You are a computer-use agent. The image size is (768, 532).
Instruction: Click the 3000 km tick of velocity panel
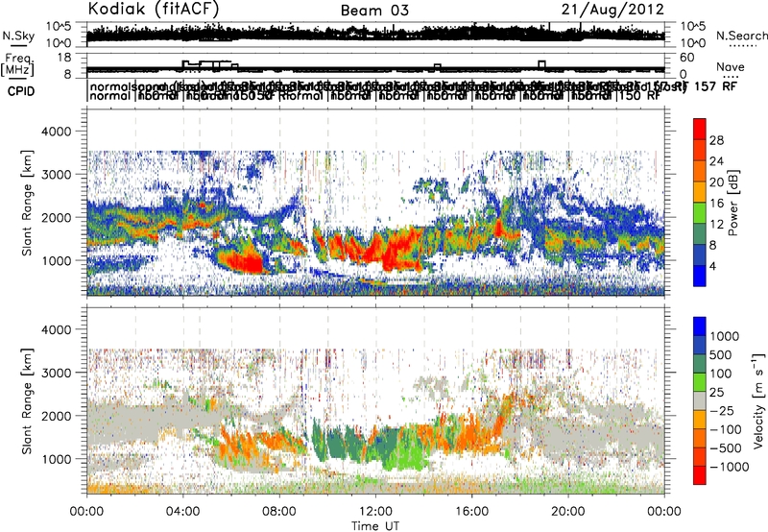55,373
